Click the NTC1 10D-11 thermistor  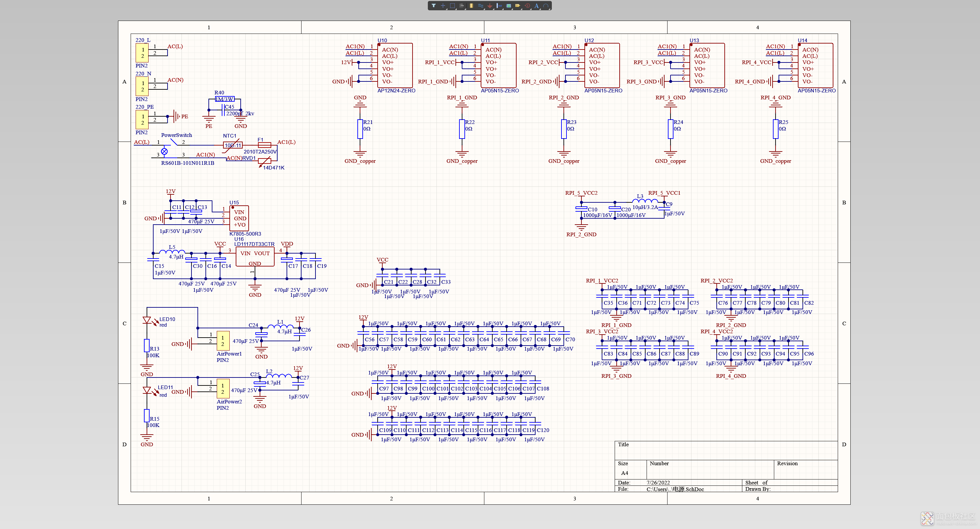[232, 145]
